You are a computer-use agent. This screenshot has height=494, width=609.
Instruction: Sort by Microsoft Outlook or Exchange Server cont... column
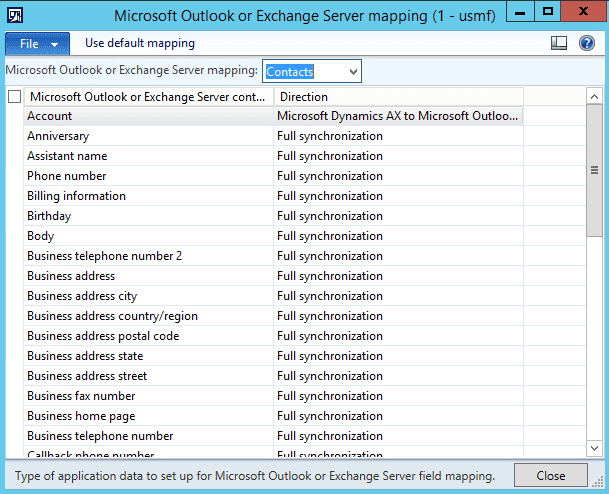pyautogui.click(x=149, y=97)
